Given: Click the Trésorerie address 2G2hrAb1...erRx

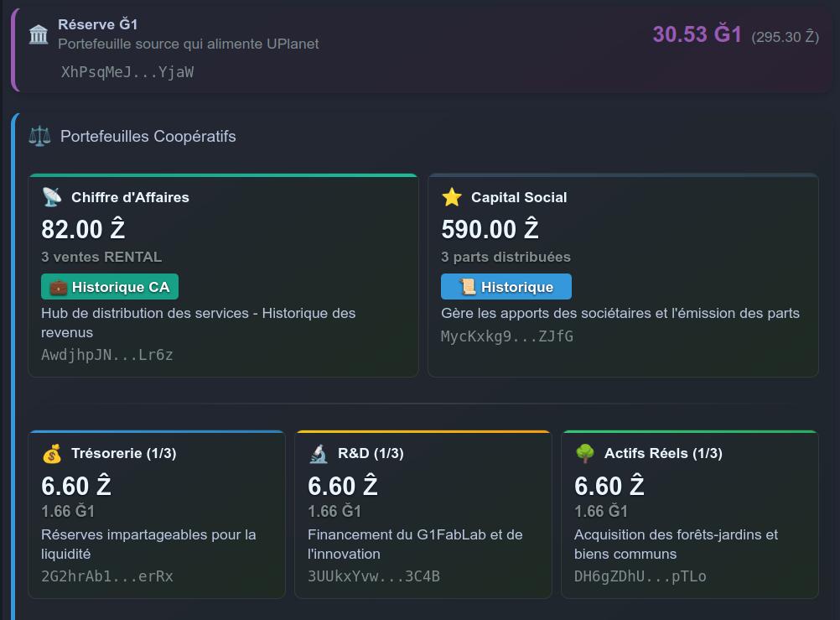Looking at the screenshot, I should [107, 576].
